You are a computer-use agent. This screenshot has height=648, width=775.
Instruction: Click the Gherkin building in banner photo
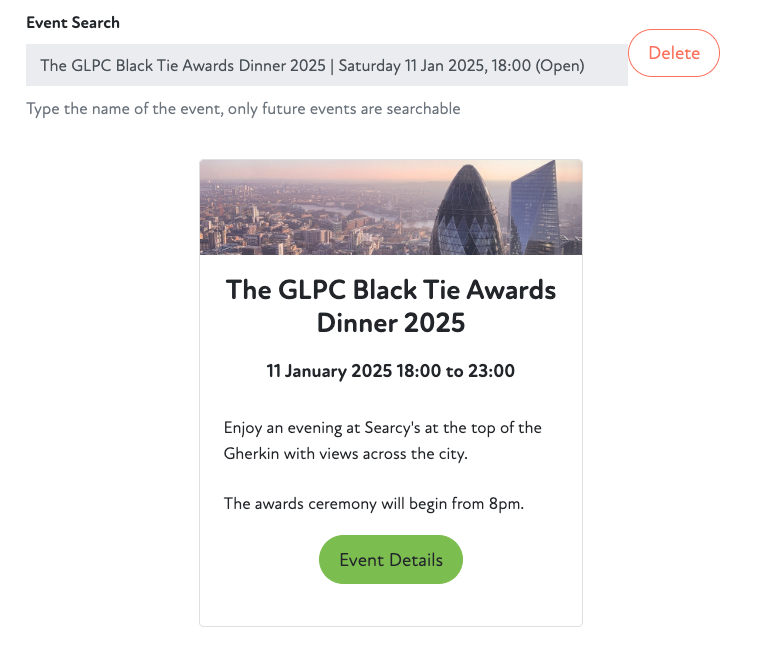[464, 210]
